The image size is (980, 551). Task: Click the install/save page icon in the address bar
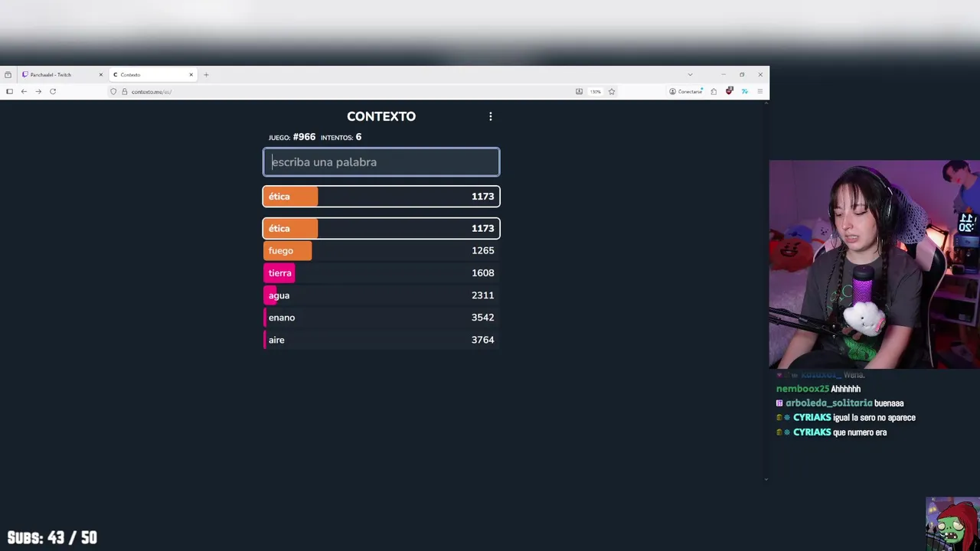tap(579, 92)
